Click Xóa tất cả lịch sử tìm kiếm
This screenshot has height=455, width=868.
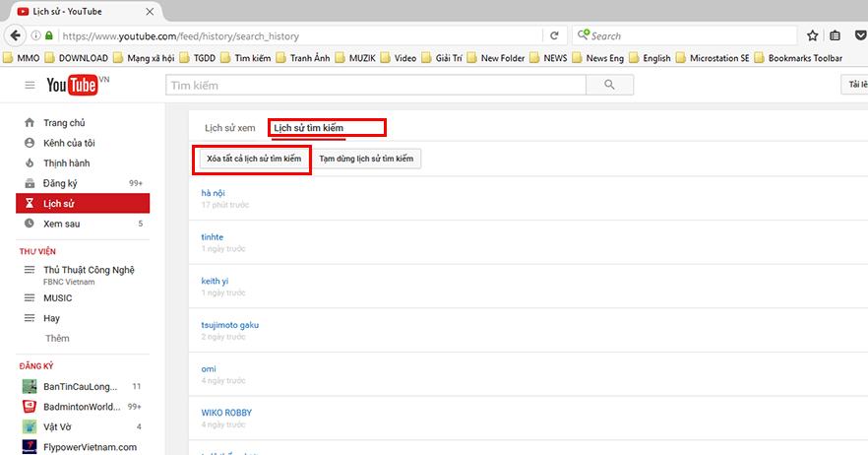click(254, 159)
